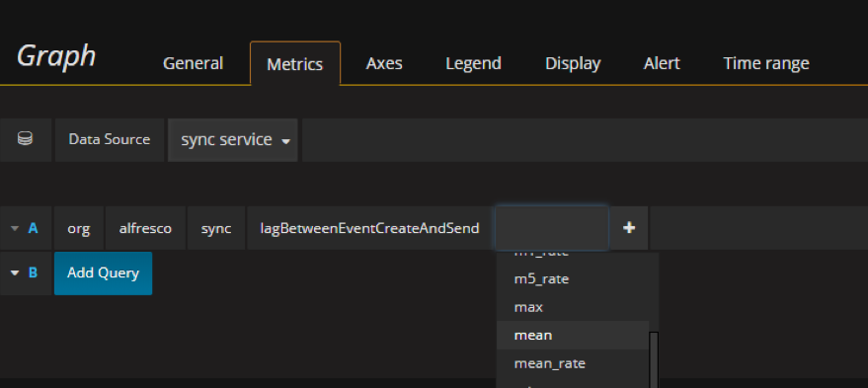
Task: Go to the Legend tab
Action: 473,63
